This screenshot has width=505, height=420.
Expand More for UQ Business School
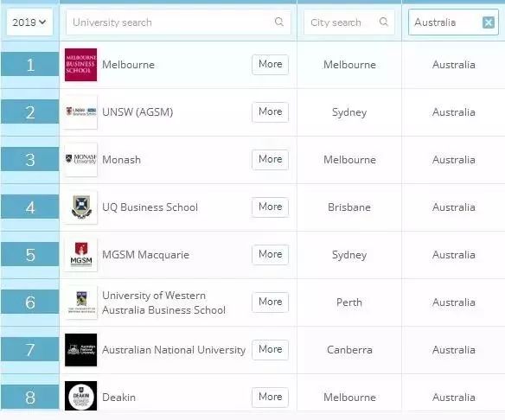(270, 207)
